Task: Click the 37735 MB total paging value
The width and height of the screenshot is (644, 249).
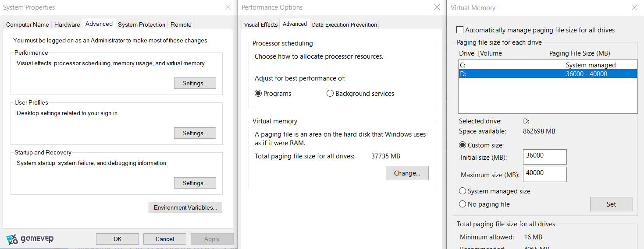Action: [386, 156]
